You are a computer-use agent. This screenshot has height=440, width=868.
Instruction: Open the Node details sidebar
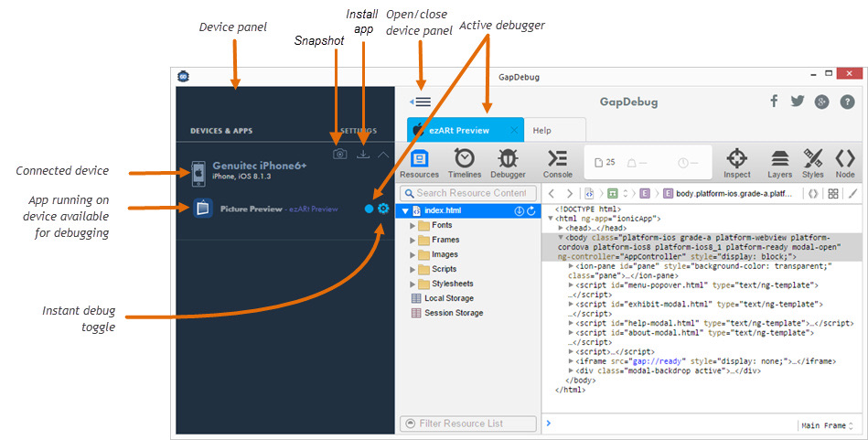point(845,163)
